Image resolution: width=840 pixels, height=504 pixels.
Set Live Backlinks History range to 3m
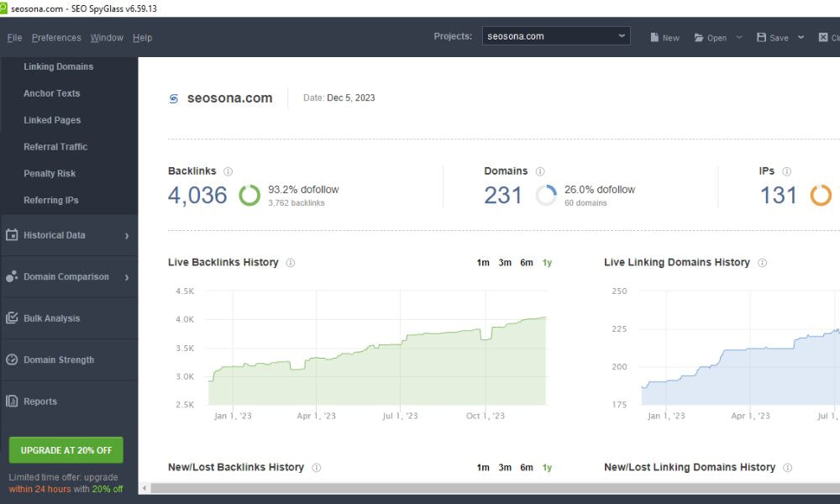pos(505,262)
